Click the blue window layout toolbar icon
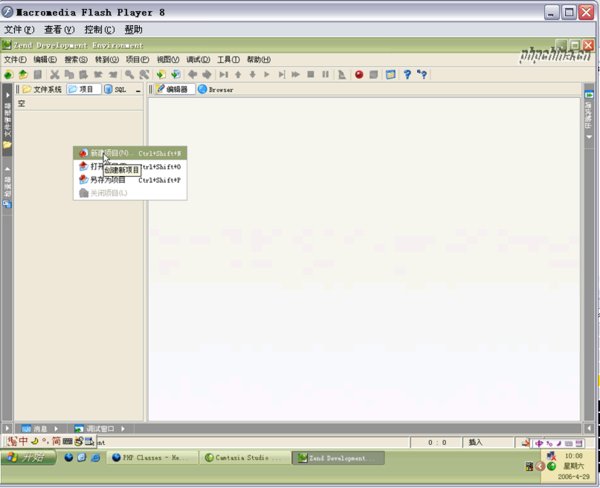Screen dimensions: 600x488 tap(390, 75)
